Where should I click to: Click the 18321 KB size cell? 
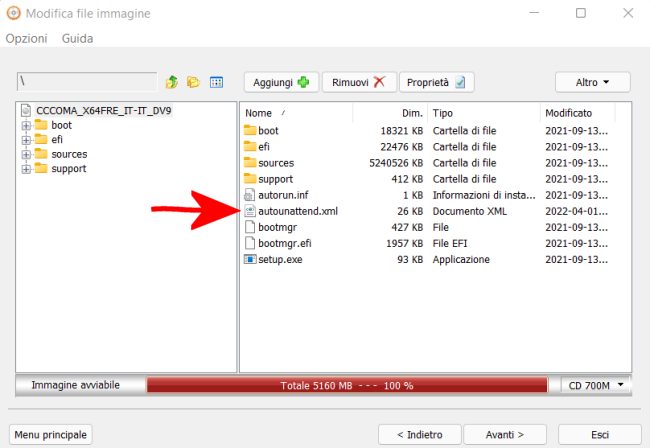coord(402,131)
